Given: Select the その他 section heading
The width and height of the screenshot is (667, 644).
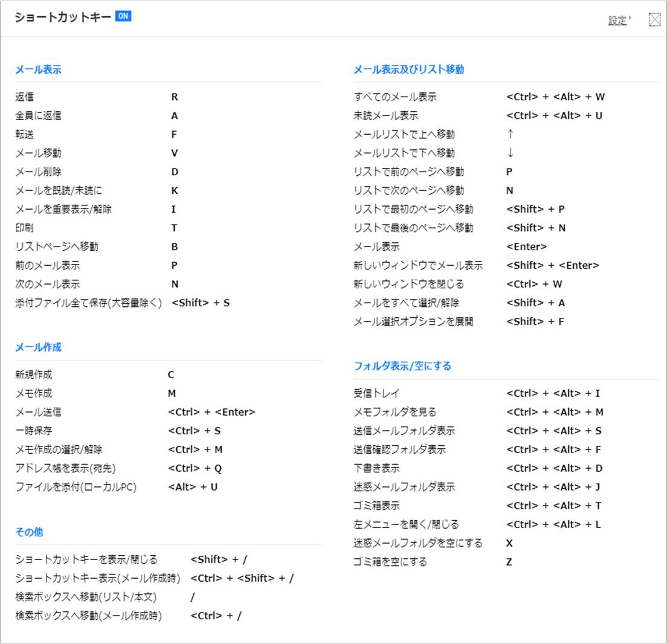Looking at the screenshot, I should click(29, 532).
